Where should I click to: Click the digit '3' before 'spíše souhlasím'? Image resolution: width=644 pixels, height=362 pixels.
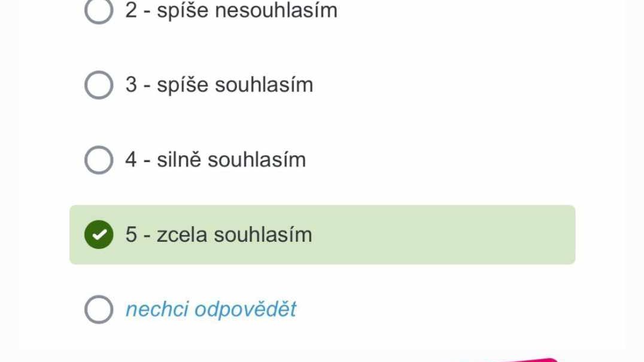[131, 85]
